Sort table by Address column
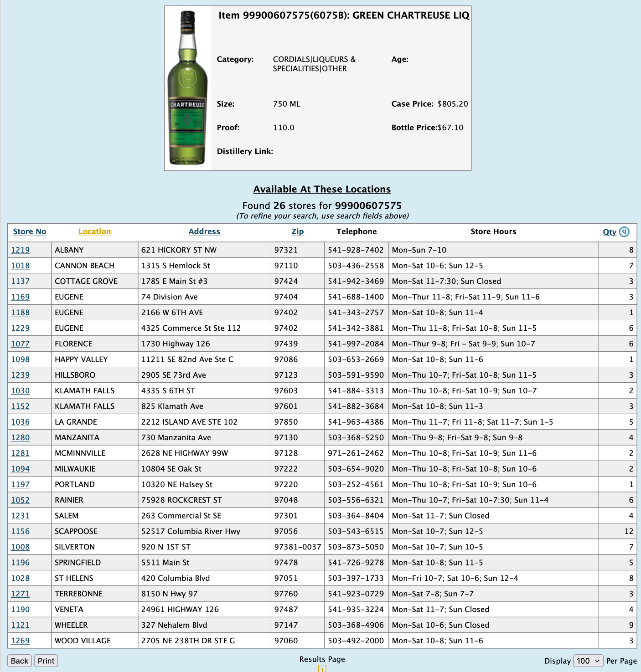This screenshot has width=641, height=672. click(x=204, y=232)
